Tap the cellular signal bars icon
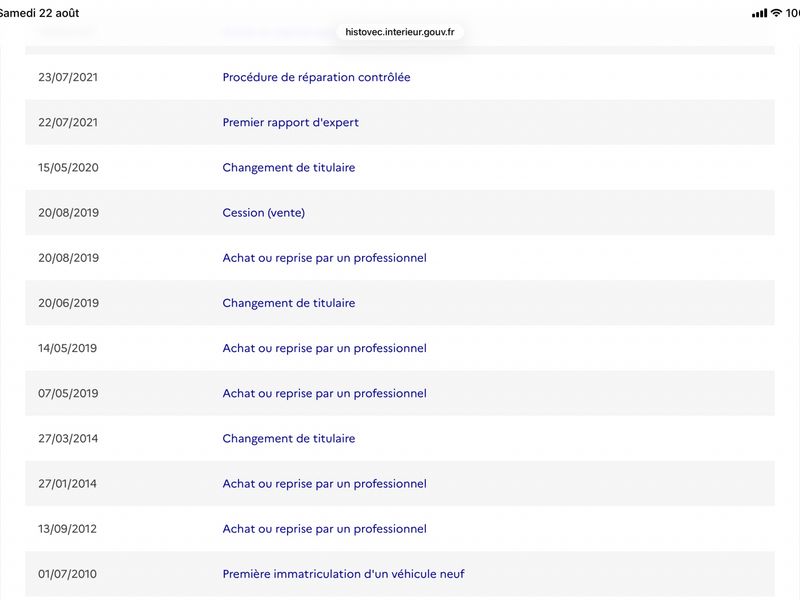 click(x=759, y=13)
